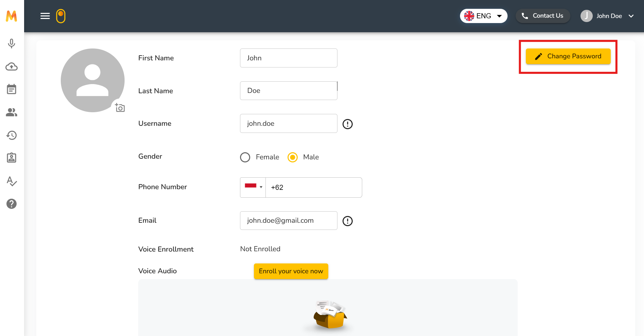Viewport: 644px width, 336px height.
Task: Open the calendar schedule sidebar icon
Action: (12, 89)
